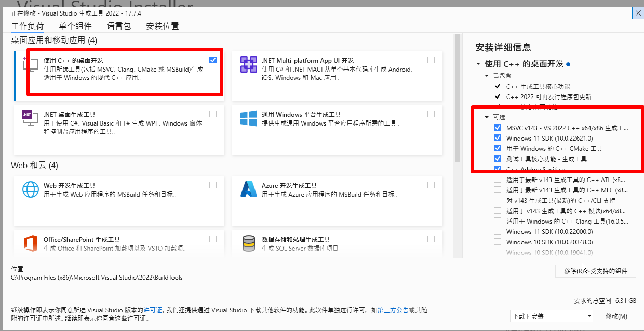This screenshot has width=644, height=331.
Task: Check Windows 11 SDK (10.0.22000.0) option
Action: pos(498,231)
